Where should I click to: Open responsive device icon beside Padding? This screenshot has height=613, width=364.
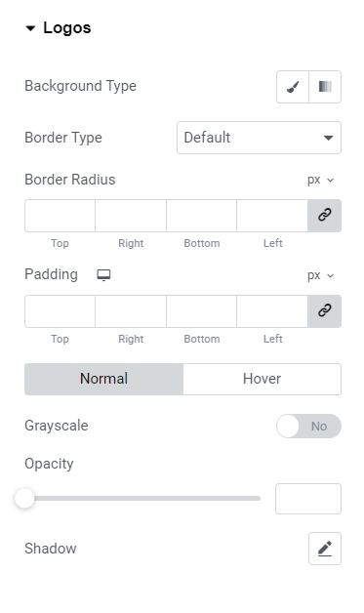coord(103,275)
